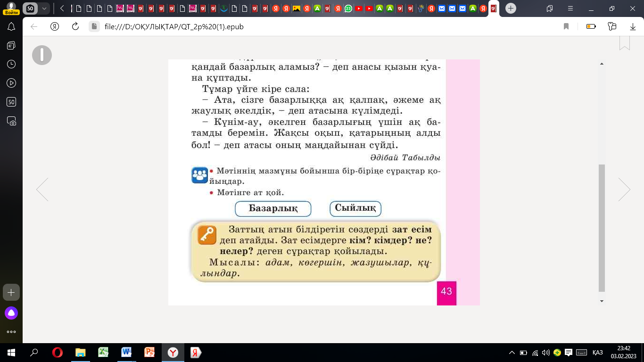Expand hidden system tray icons
644x362 pixels.
(512, 353)
